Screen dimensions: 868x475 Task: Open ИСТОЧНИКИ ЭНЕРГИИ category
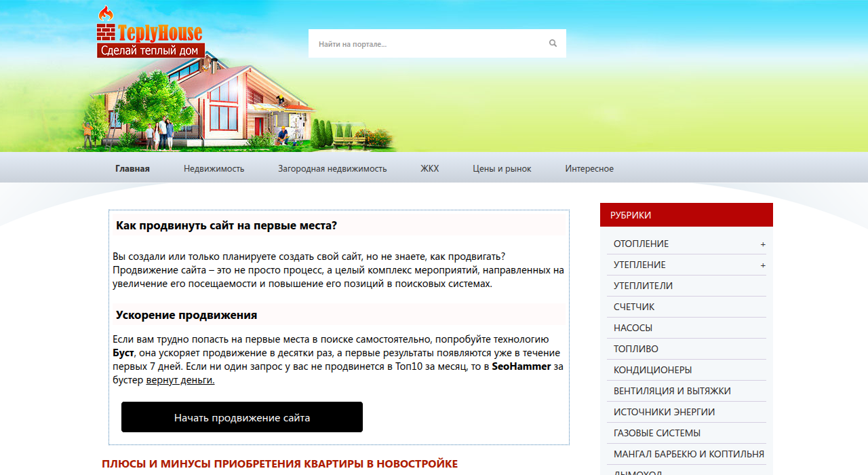point(664,412)
